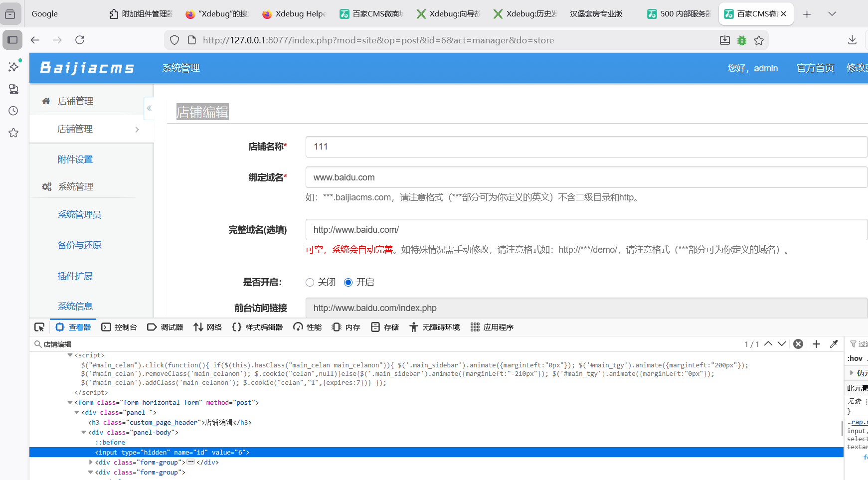Screen dimensions: 868x480
Task: Activate the element picker tool in devtools
Action: click(x=39, y=327)
